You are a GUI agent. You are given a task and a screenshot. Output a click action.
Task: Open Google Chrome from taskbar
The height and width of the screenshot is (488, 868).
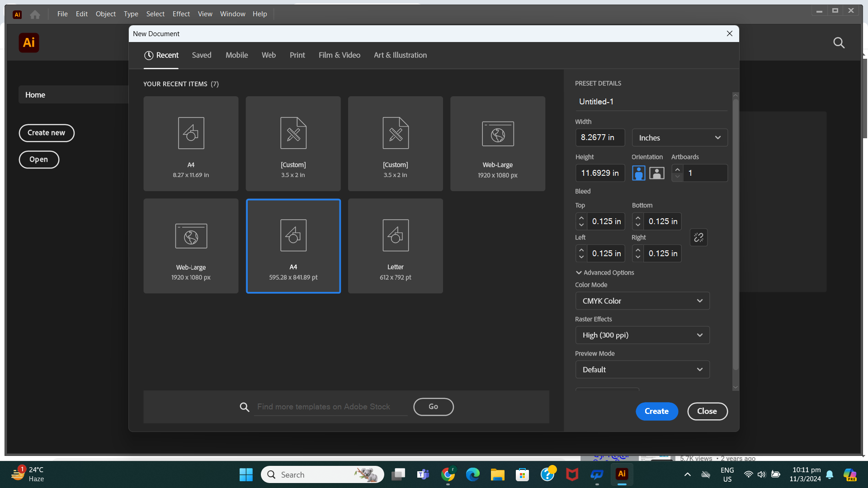448,474
